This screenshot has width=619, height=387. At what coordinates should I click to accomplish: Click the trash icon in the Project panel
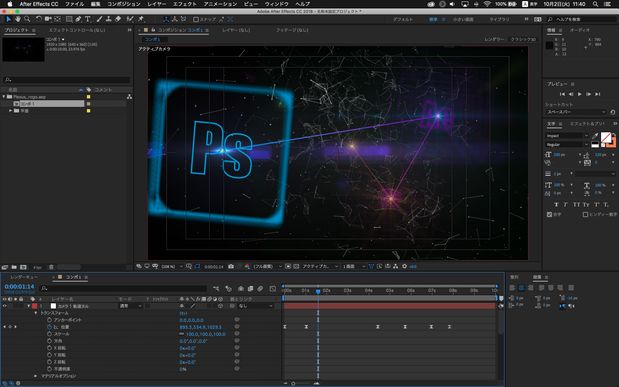51,267
